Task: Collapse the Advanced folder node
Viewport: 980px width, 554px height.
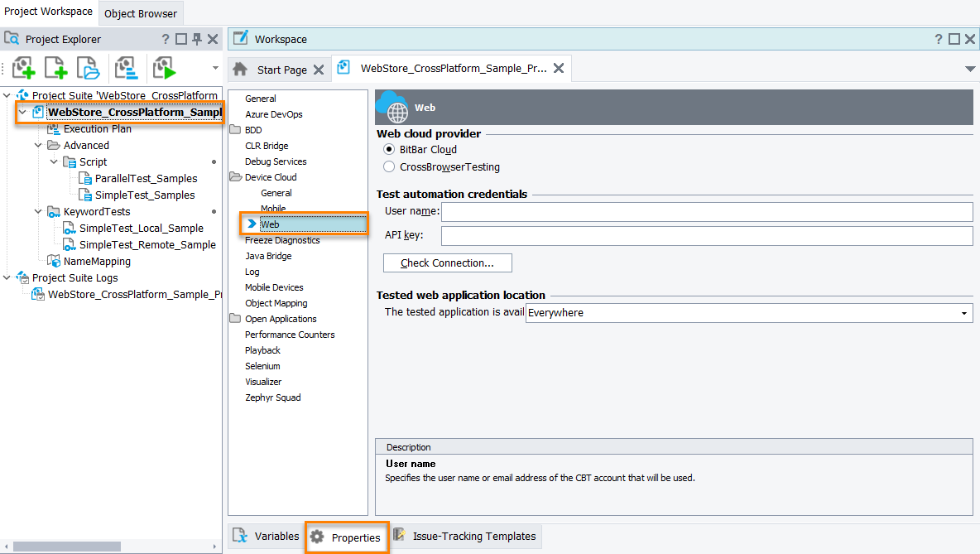Action: 38,146
